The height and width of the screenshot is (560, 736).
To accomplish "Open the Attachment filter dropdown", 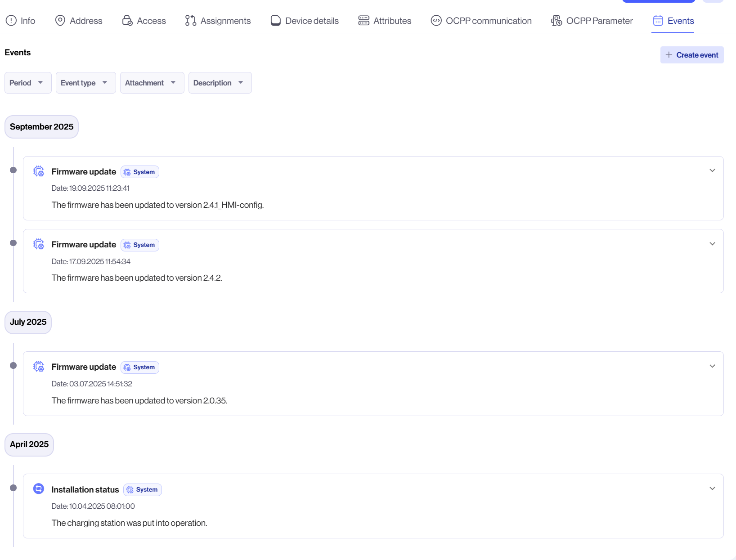I will (152, 83).
